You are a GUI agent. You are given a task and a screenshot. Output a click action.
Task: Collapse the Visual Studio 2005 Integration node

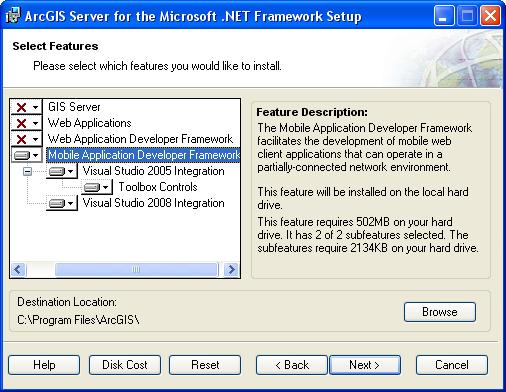click(x=27, y=171)
